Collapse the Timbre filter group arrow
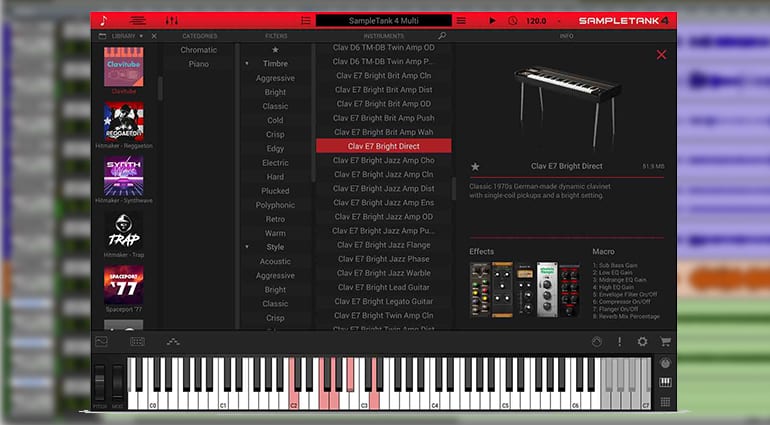The image size is (770, 425). click(247, 63)
